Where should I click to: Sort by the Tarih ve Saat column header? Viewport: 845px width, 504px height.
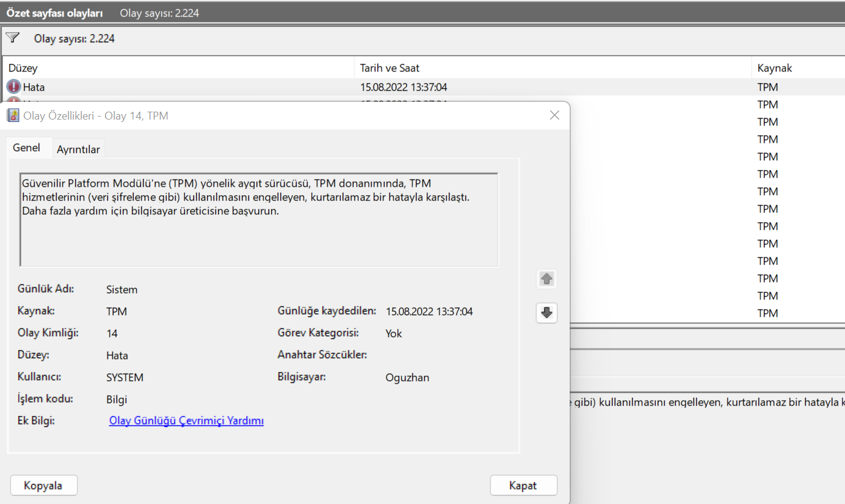click(x=553, y=68)
